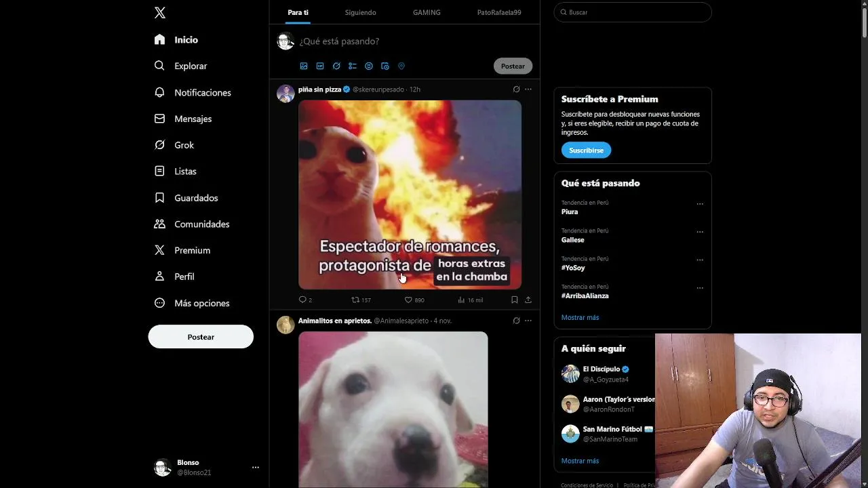The image size is (868, 488).
Task: Open Mensajes in the sidebar
Action: tap(183, 119)
